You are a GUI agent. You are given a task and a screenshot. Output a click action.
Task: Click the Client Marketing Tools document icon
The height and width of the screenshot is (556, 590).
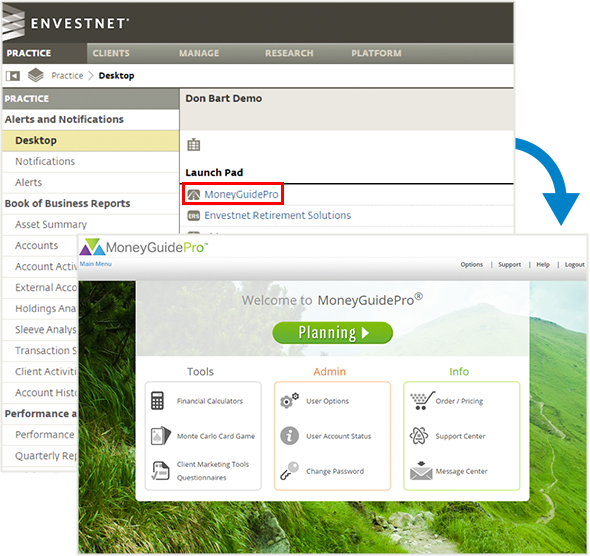point(160,471)
